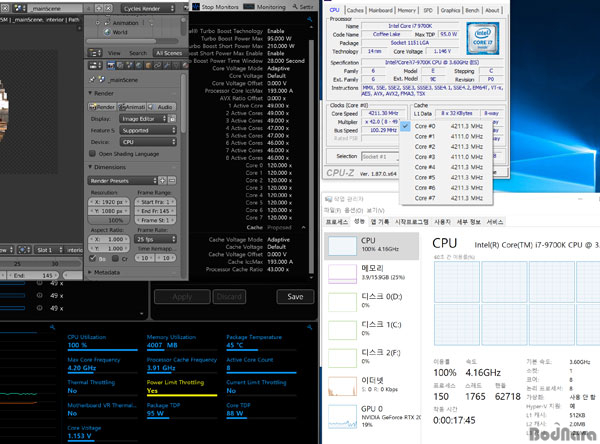Open the Object properties tab cube icon
Viewport: 600px width, 444px height.
[x=148, y=65]
